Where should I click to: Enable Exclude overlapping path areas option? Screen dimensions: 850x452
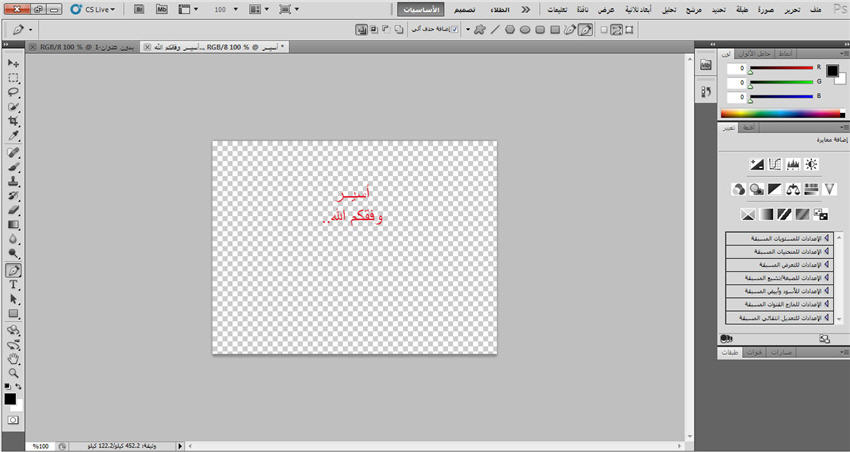coord(362,30)
